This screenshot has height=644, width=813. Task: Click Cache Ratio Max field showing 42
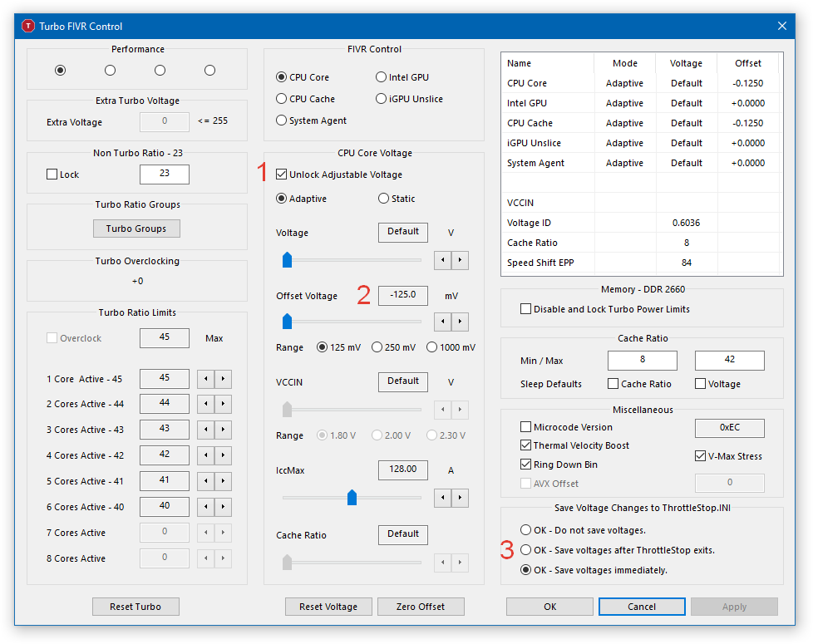tap(730, 360)
